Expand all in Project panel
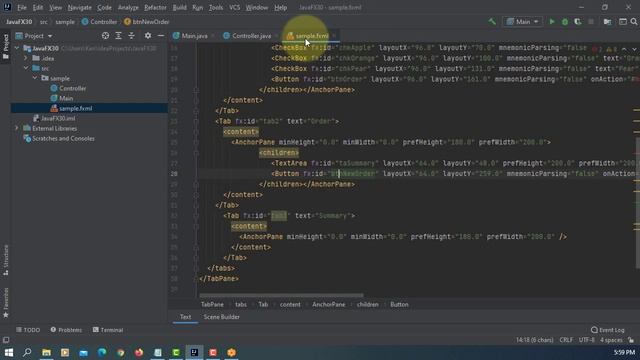The width and height of the screenshot is (640, 360). pos(118,36)
